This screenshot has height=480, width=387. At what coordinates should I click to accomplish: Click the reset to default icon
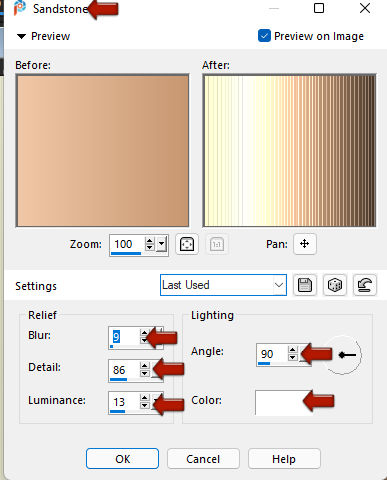[x=365, y=285]
